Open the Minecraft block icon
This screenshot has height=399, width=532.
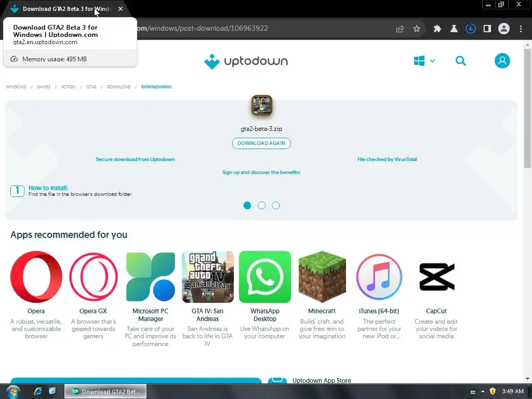click(x=322, y=277)
